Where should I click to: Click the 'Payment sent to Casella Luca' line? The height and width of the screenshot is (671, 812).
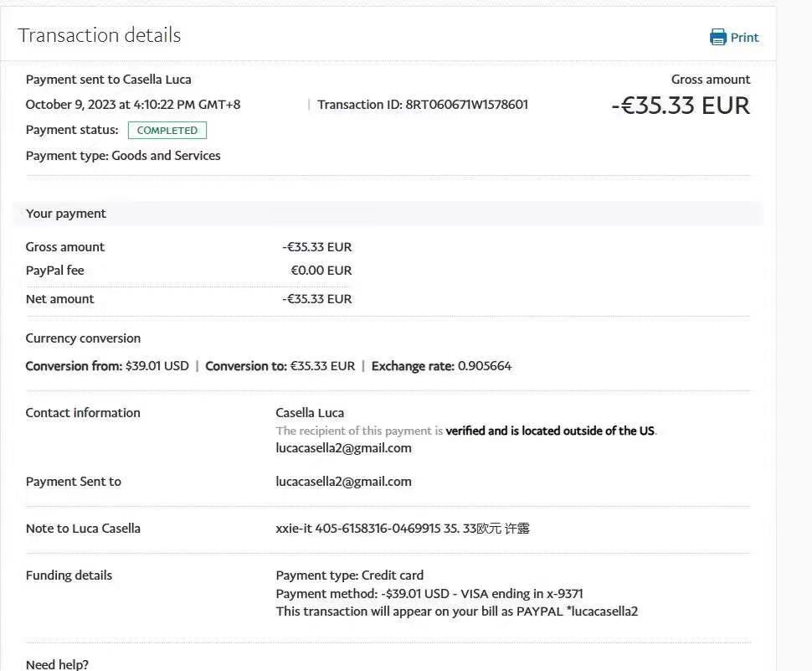[108, 80]
